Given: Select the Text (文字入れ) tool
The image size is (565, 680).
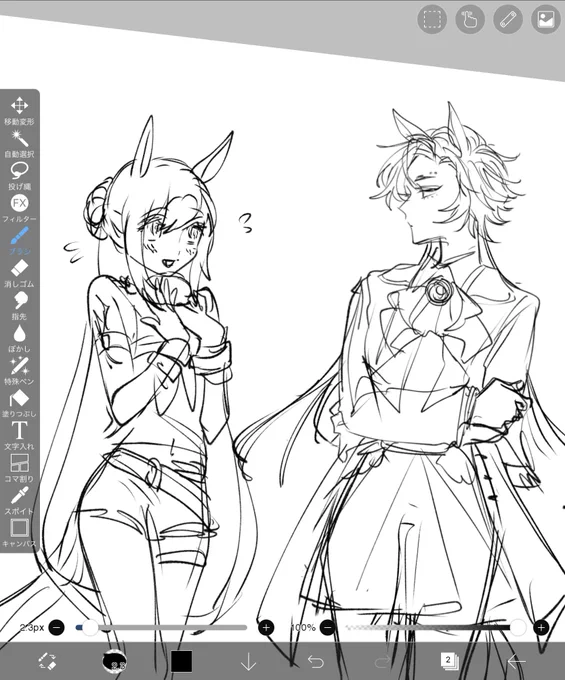Looking at the screenshot, I should click(19, 435).
